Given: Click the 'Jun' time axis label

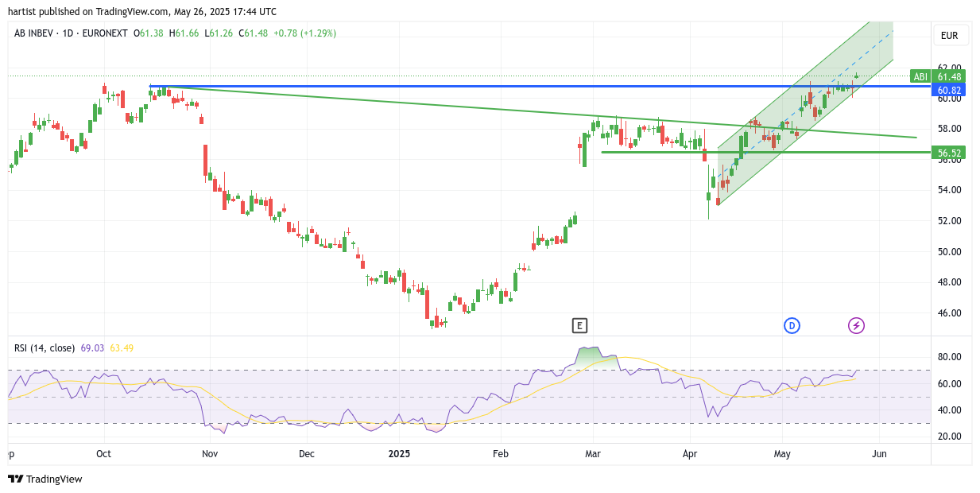Looking at the screenshot, I should click(879, 454).
